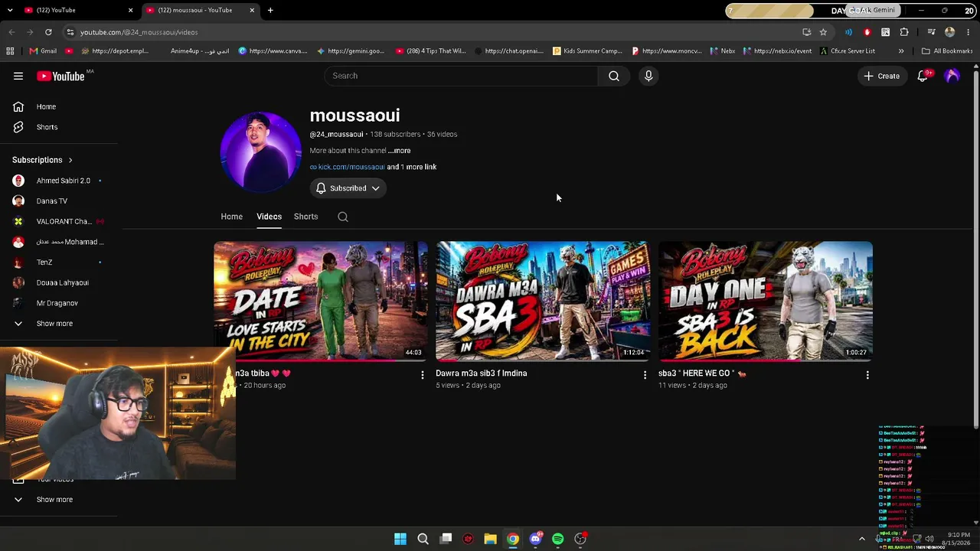Screen dimensions: 980x551
Task: Open Chrome apps grid in bookmarks bar
Action: coord(10,51)
